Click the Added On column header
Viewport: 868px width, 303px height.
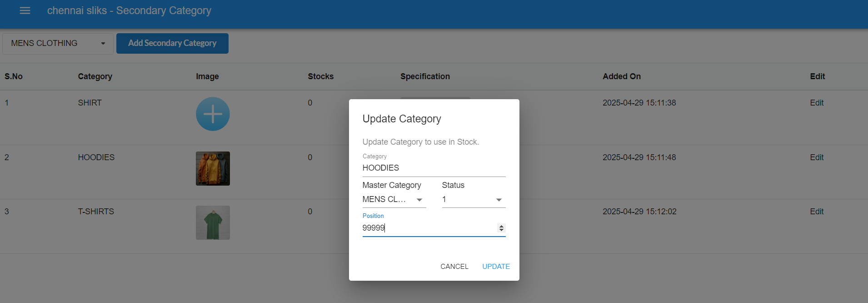tap(621, 76)
